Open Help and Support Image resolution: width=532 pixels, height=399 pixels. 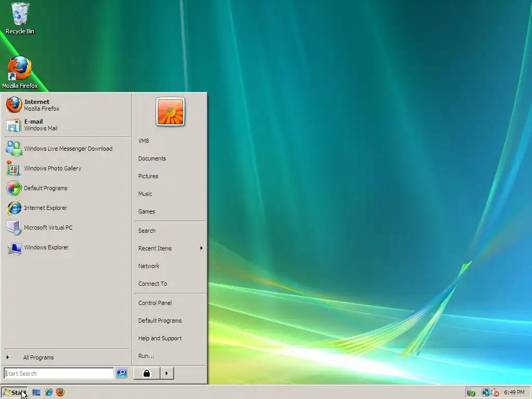tap(170, 338)
